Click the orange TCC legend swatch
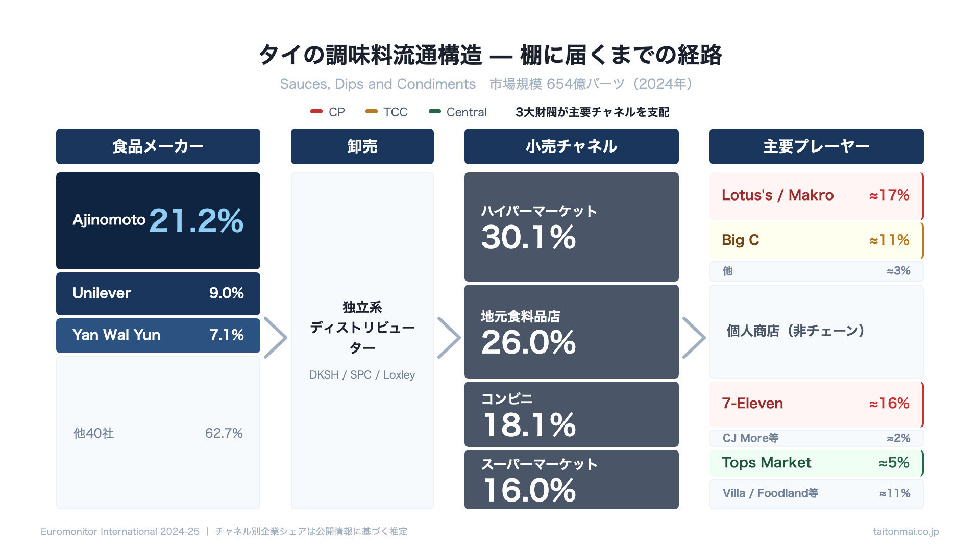The width and height of the screenshot is (980, 551). click(371, 111)
